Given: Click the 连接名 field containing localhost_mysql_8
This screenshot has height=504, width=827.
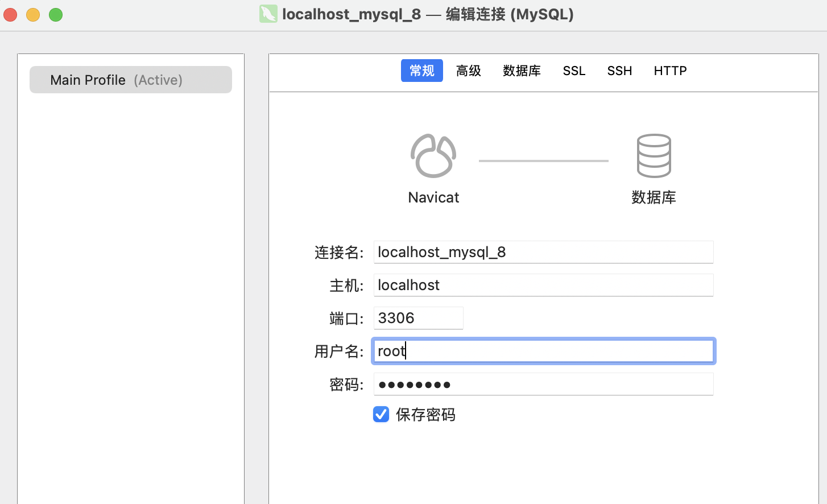Looking at the screenshot, I should click(543, 252).
